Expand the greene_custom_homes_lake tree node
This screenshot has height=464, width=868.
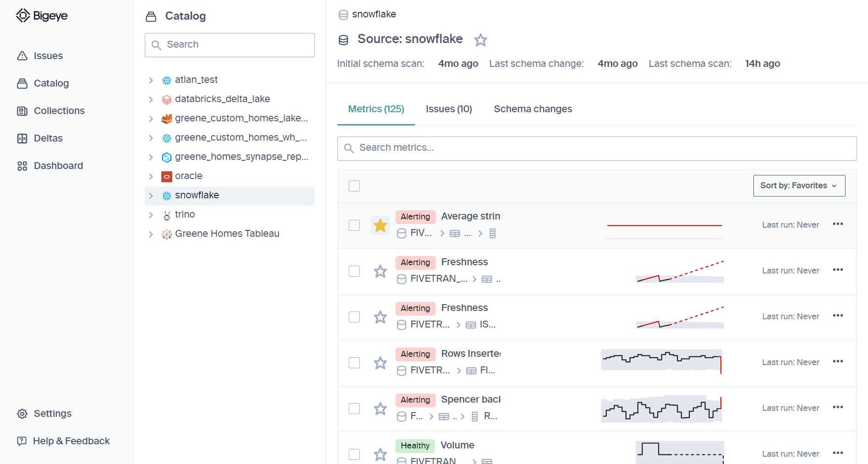click(151, 119)
